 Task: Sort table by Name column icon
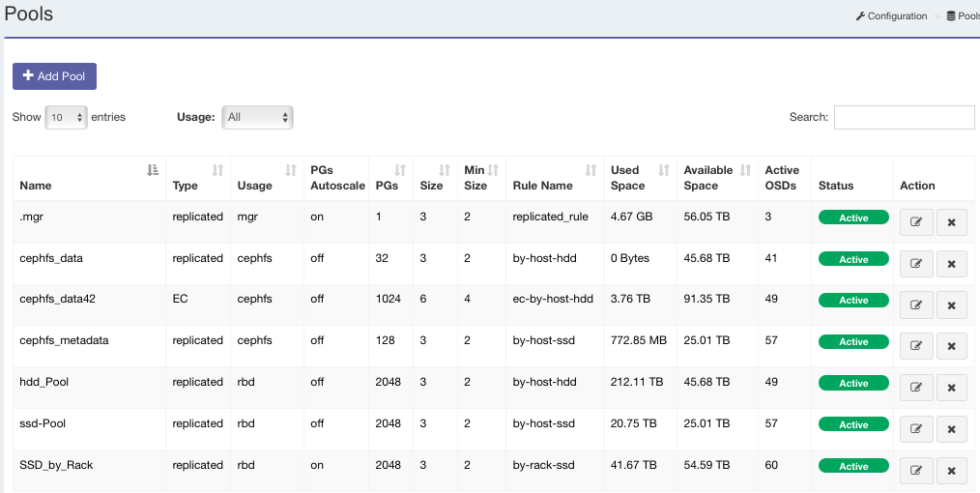coord(152,170)
